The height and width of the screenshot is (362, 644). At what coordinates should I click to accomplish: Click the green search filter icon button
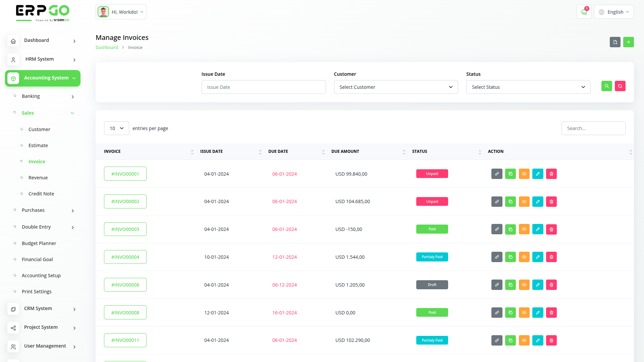tap(606, 86)
